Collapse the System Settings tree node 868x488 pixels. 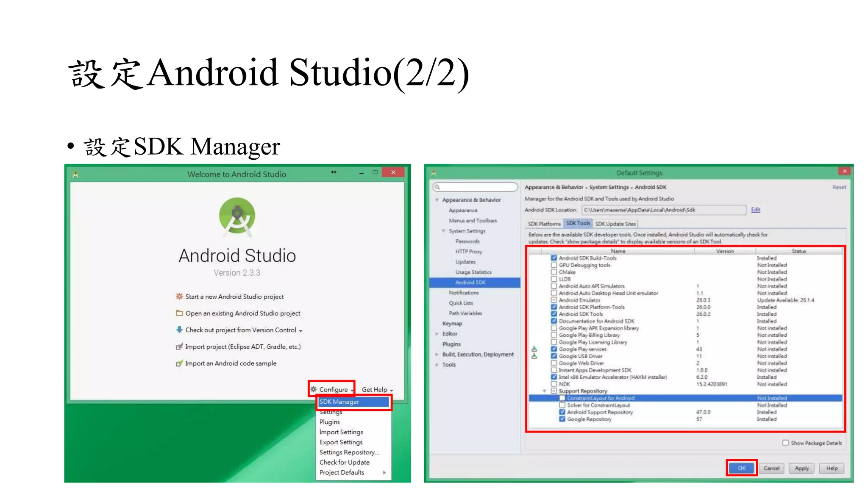[x=443, y=231]
